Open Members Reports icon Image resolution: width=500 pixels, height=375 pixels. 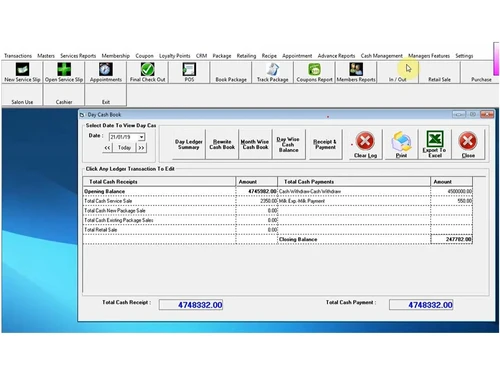click(356, 69)
